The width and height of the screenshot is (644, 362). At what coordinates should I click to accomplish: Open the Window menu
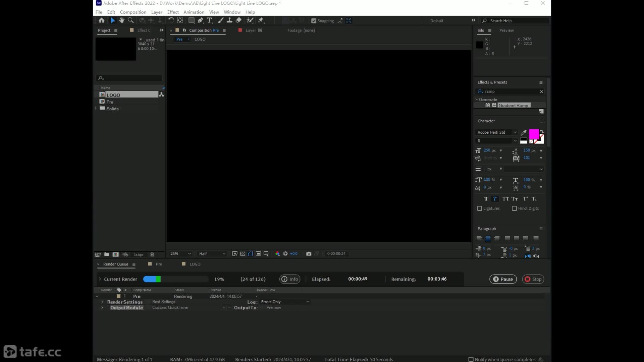point(232,12)
